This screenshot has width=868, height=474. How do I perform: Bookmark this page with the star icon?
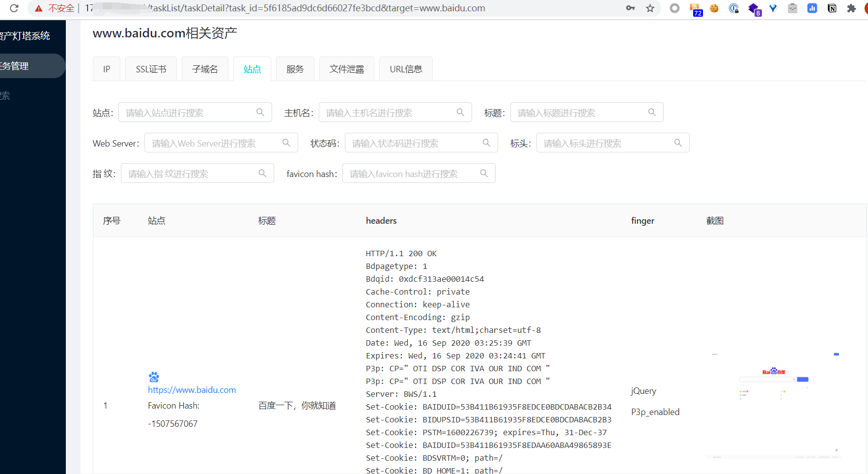[x=650, y=8]
